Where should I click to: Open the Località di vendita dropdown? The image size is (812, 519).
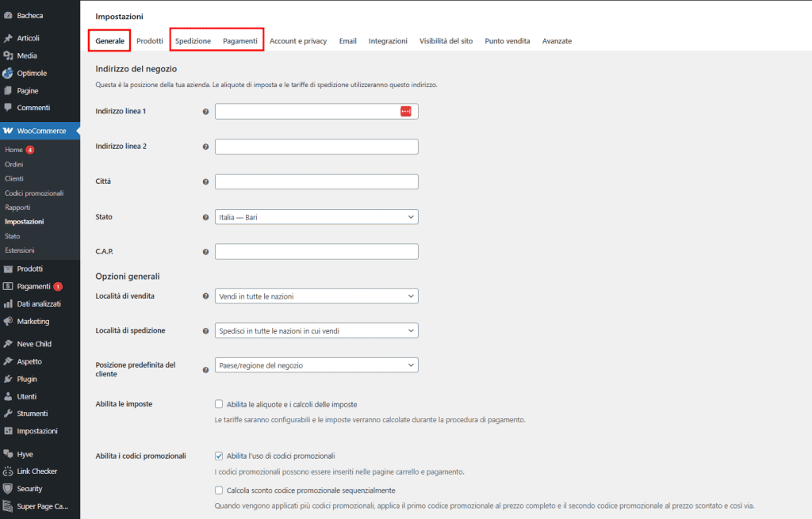coord(316,296)
